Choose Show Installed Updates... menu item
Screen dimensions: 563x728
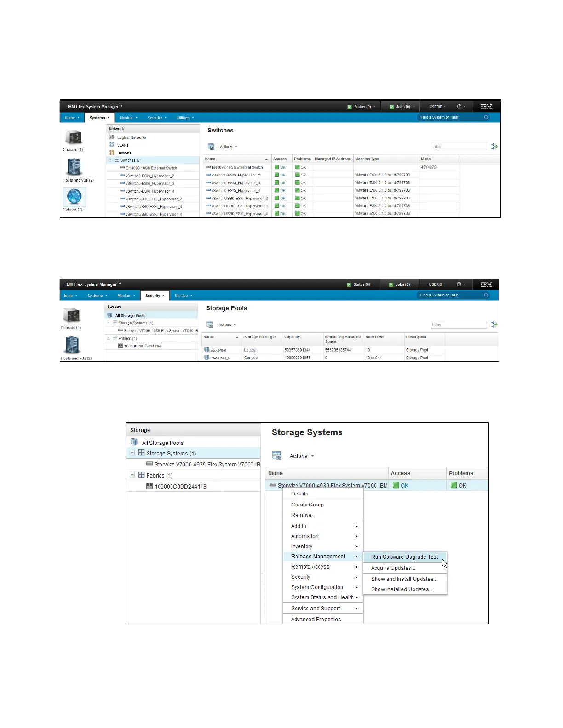[x=405, y=589]
